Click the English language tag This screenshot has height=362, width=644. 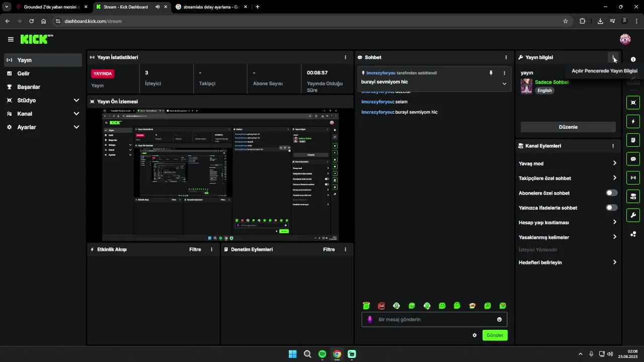coord(544,90)
